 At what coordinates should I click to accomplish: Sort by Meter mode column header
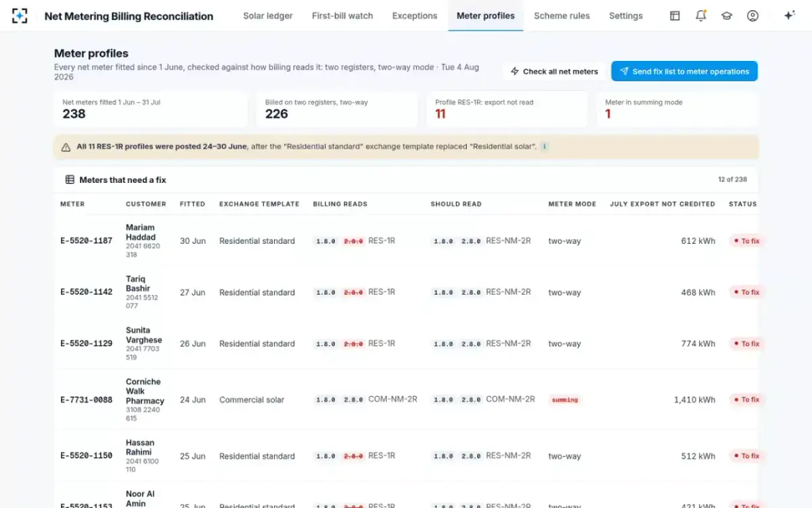(x=572, y=204)
